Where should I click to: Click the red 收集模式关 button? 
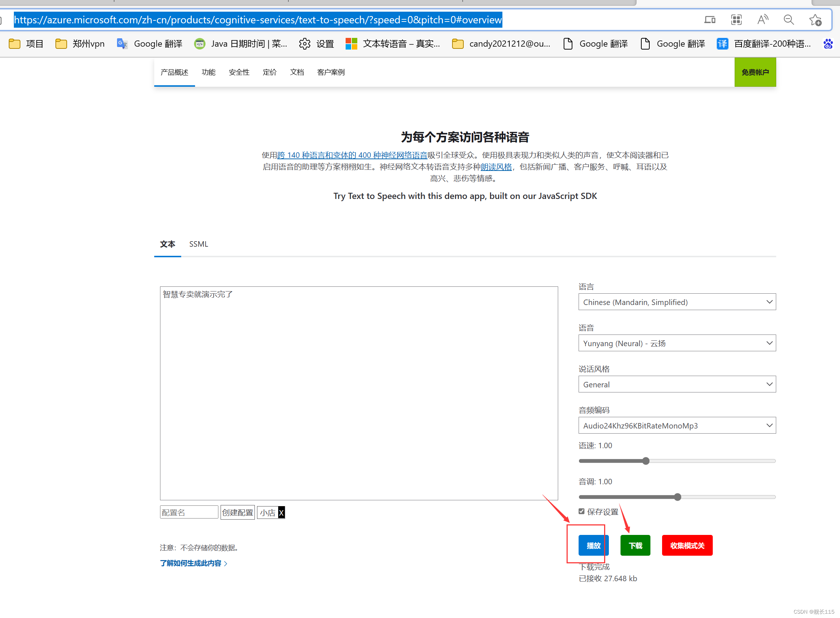[687, 545]
